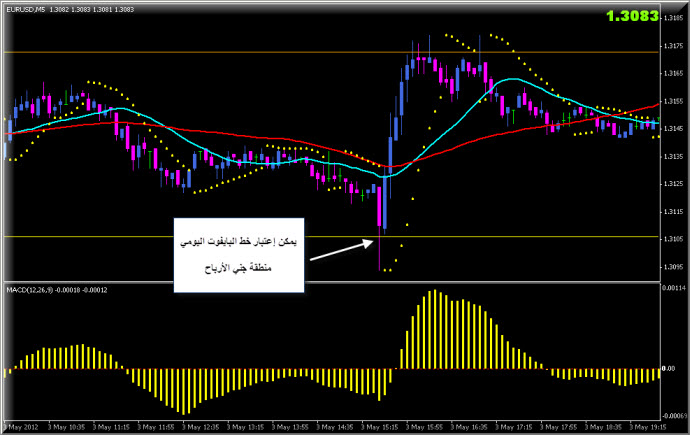Screen dimensions: 690x435
Task: Click the 3 May 11:15 time label
Action: 111,427
